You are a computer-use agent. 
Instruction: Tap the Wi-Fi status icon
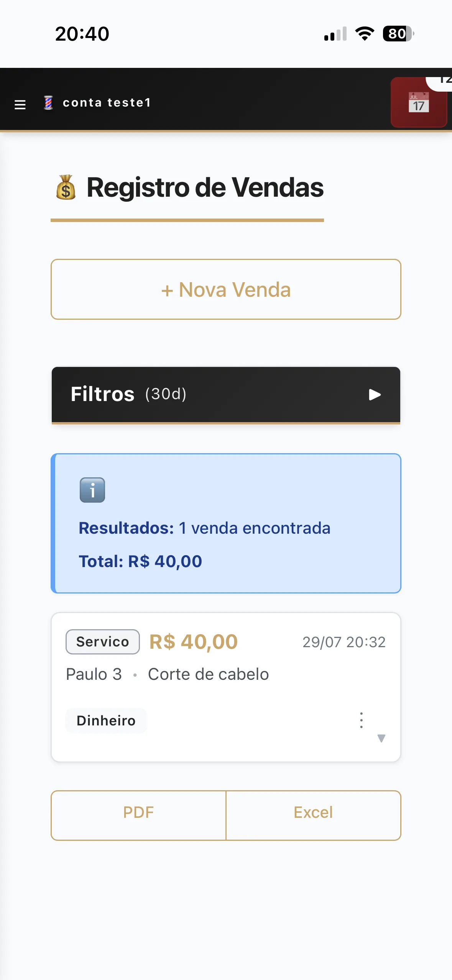click(365, 34)
